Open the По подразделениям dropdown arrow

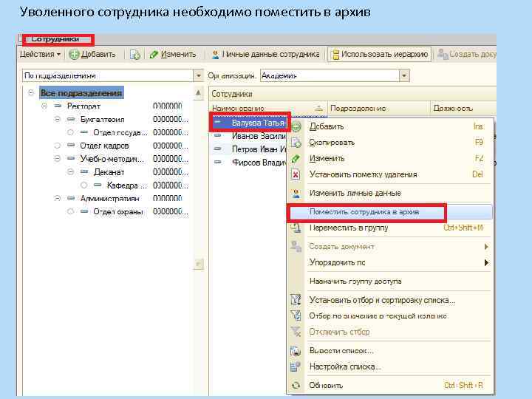[199, 75]
